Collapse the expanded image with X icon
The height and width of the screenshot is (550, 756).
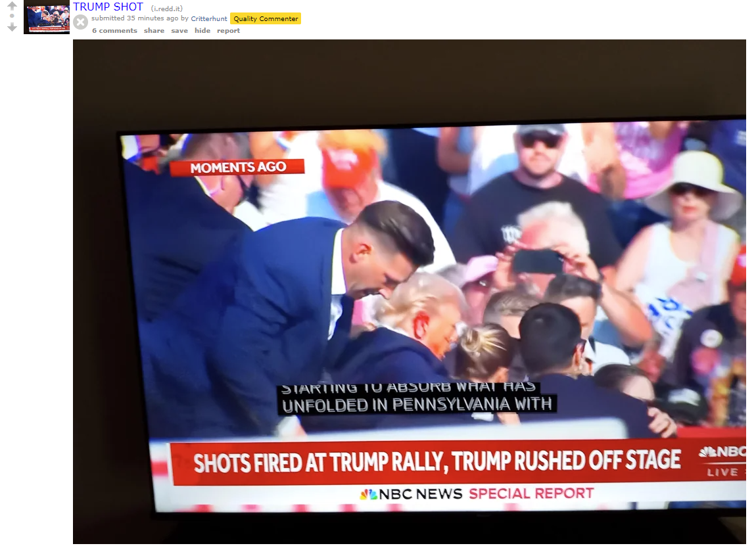pos(80,22)
